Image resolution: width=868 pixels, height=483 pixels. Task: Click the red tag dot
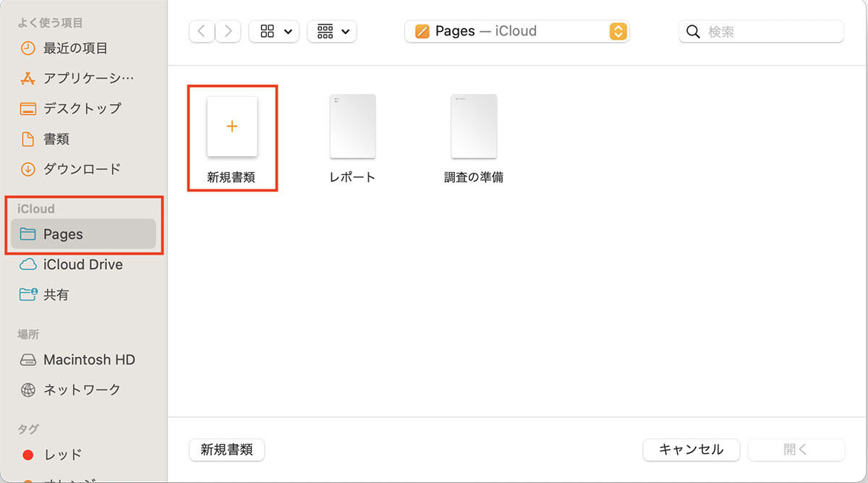pyautogui.click(x=28, y=455)
